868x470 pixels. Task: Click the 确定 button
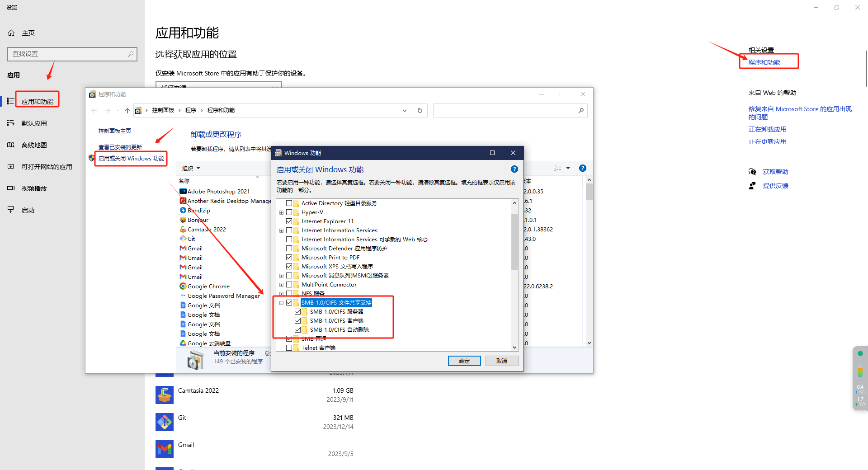coord(464,361)
